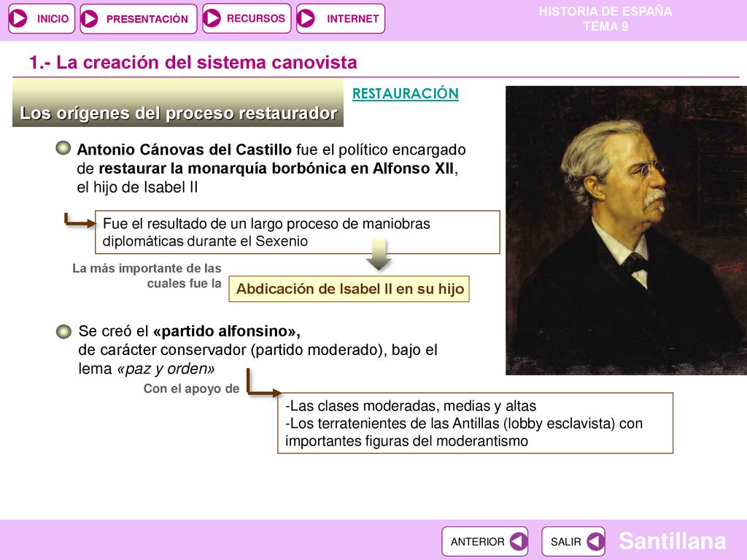Open the PRESENTACIÓN navigation button
The width and height of the screenshot is (747, 560).
click(x=138, y=18)
